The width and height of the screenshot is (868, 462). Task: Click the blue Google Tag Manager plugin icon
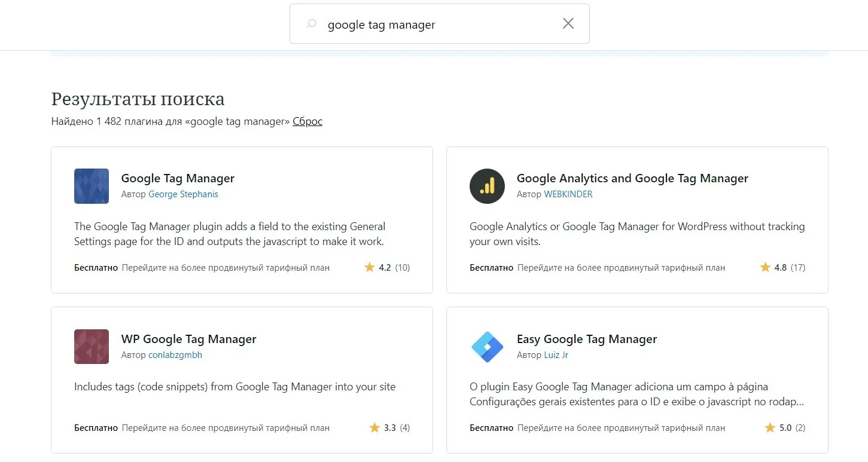pos(92,186)
